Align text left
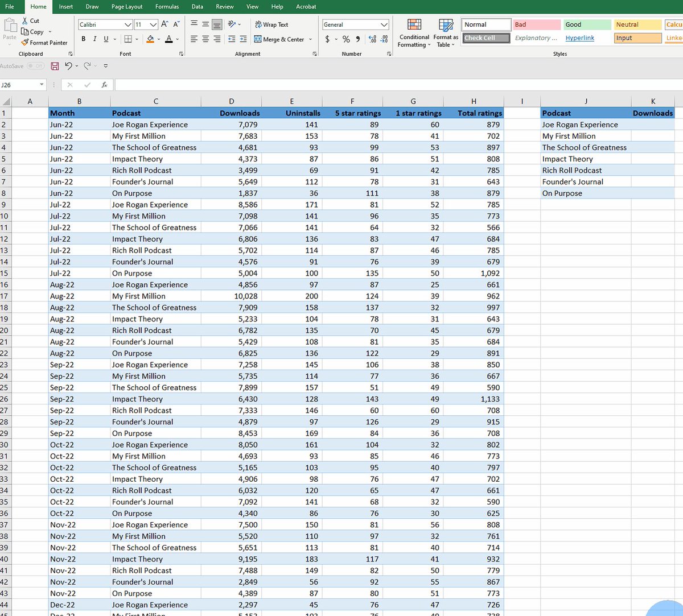Image resolution: width=683 pixels, height=616 pixels. pos(194,39)
